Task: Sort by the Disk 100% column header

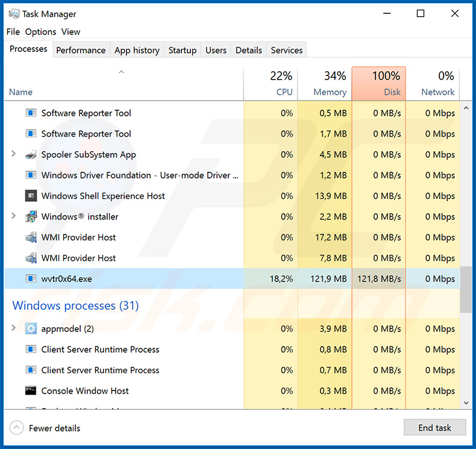Action: click(x=378, y=84)
